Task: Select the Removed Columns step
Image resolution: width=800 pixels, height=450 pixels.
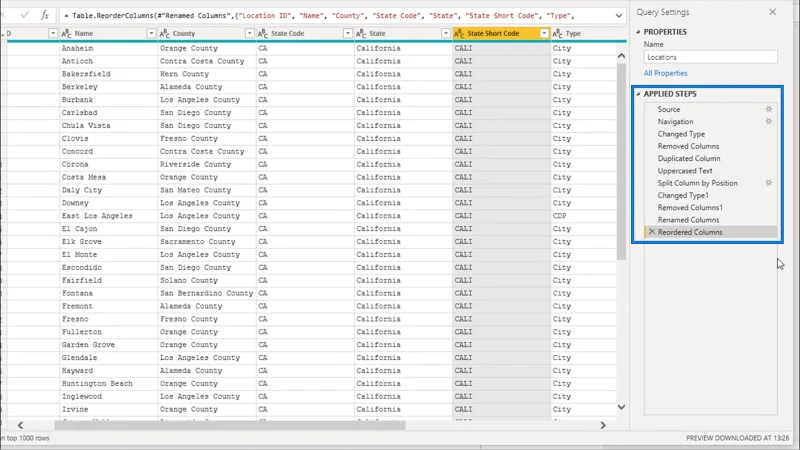Action: pos(688,146)
